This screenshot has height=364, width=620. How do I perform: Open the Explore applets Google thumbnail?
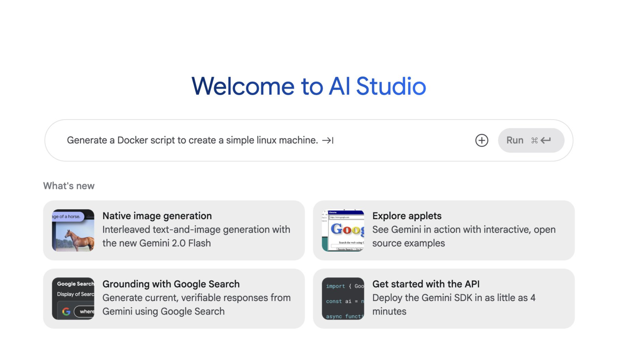(x=343, y=230)
